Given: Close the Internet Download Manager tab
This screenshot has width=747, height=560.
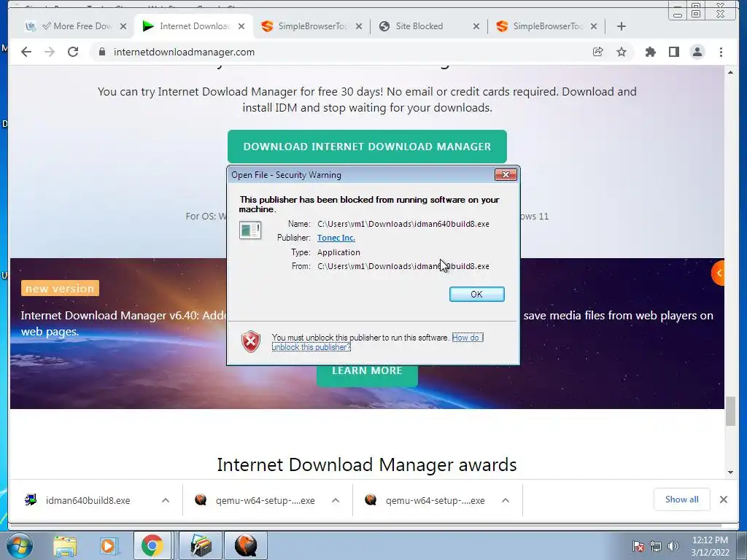Looking at the screenshot, I should click(241, 26).
